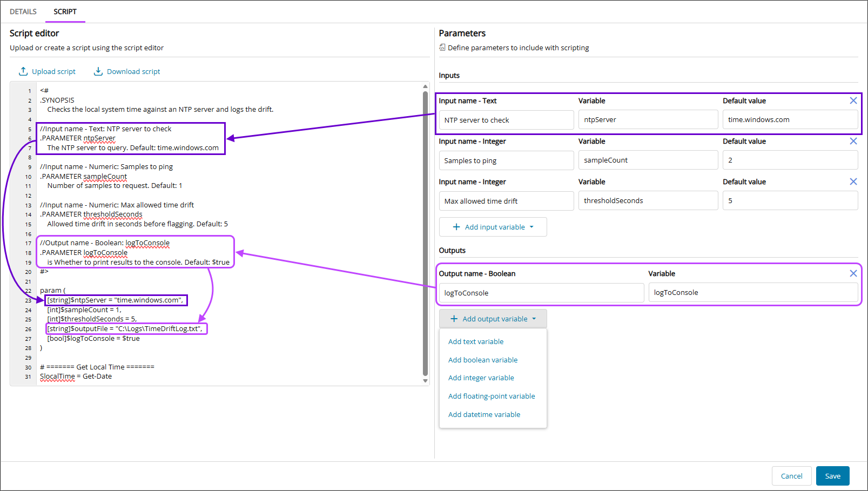
Task: Click the Upload script icon
Action: [x=23, y=71]
